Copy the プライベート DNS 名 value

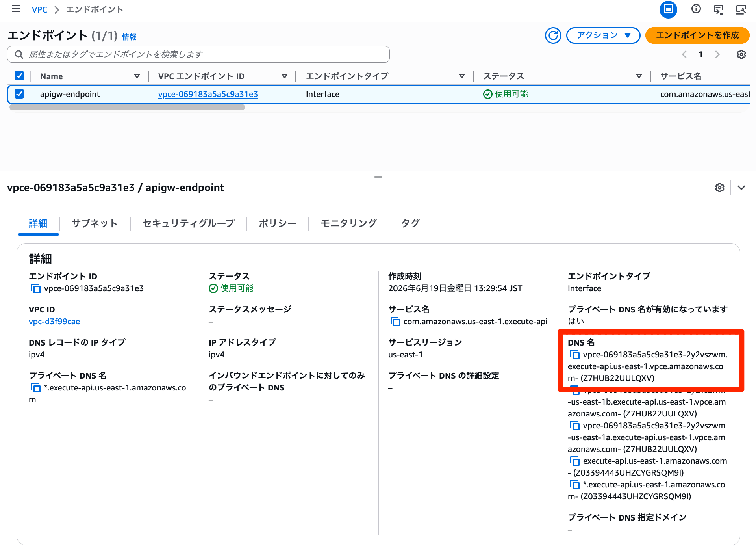35,388
